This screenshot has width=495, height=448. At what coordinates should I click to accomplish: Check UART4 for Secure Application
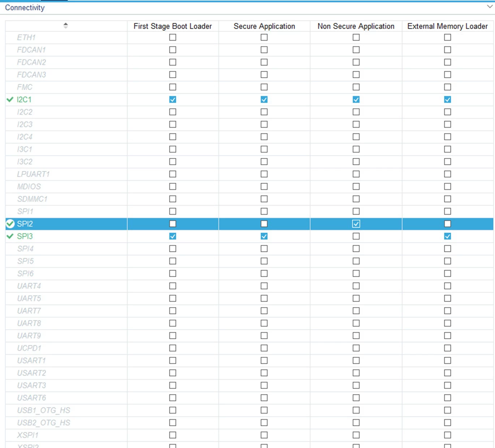pyautogui.click(x=264, y=286)
